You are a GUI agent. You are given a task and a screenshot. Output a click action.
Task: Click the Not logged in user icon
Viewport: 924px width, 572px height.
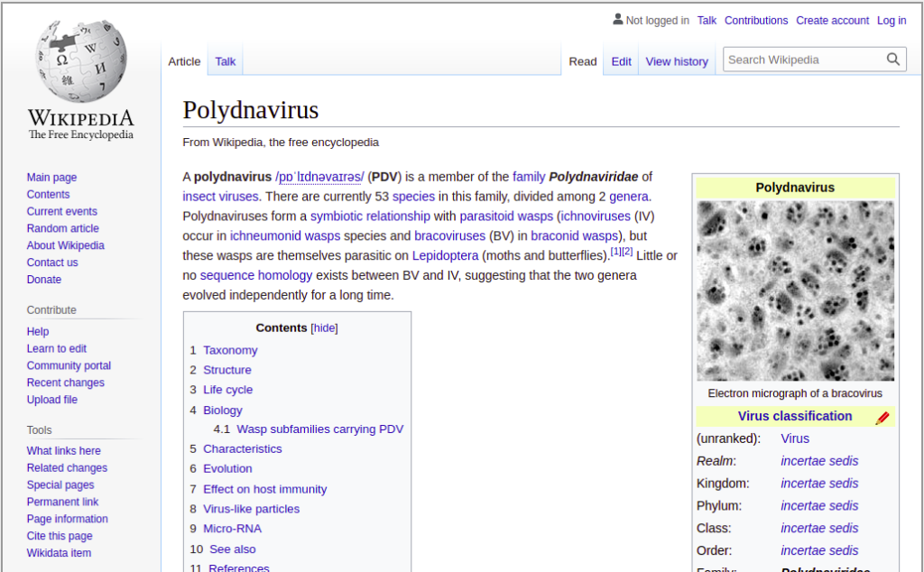tap(617, 20)
